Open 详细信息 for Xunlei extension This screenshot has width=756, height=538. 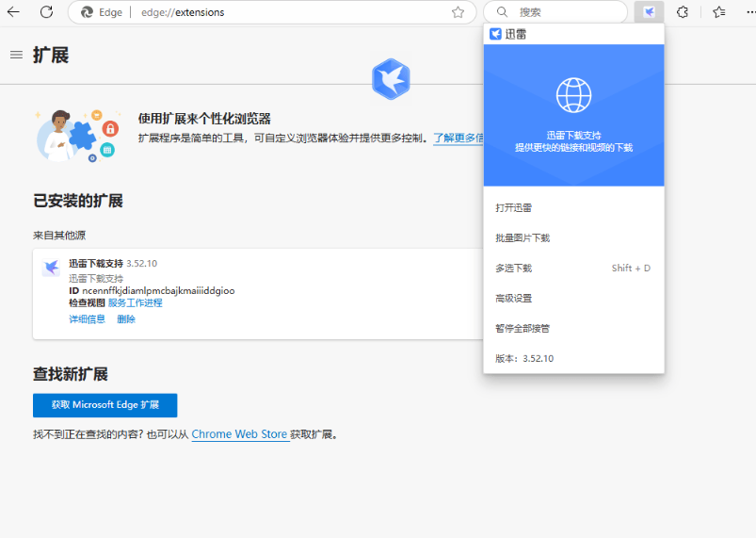87,319
